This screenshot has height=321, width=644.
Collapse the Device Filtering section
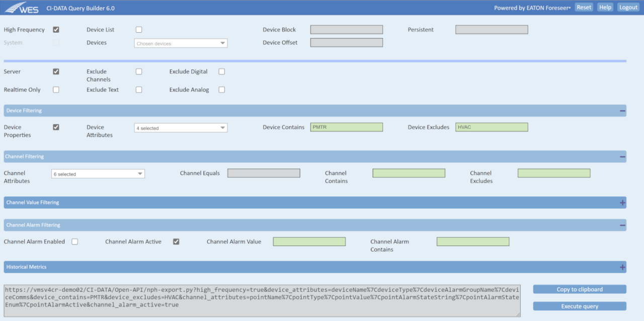[622, 110]
